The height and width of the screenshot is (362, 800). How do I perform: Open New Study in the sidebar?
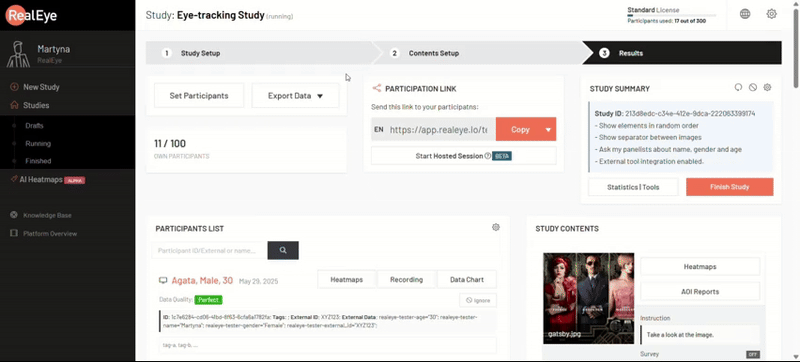(x=41, y=87)
